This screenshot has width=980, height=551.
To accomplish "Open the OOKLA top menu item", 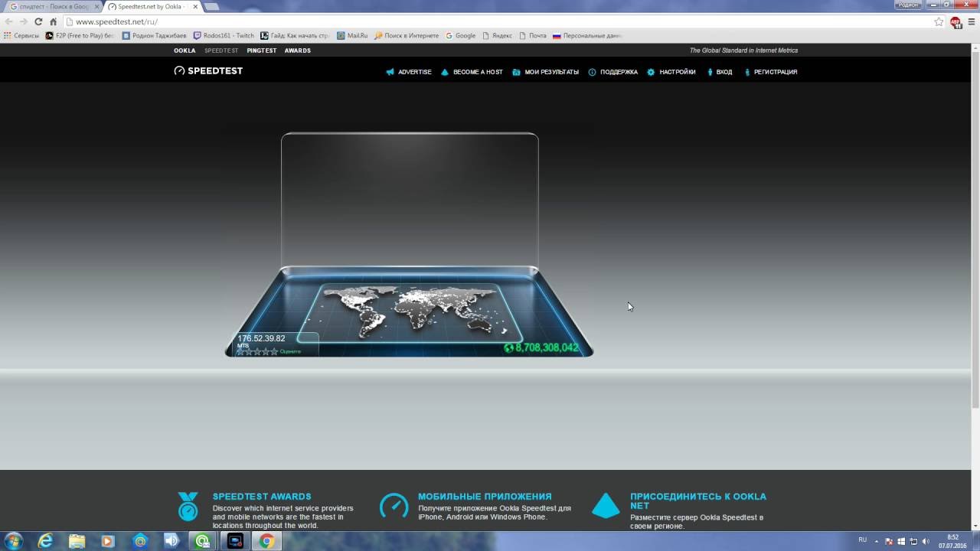I will pos(185,51).
